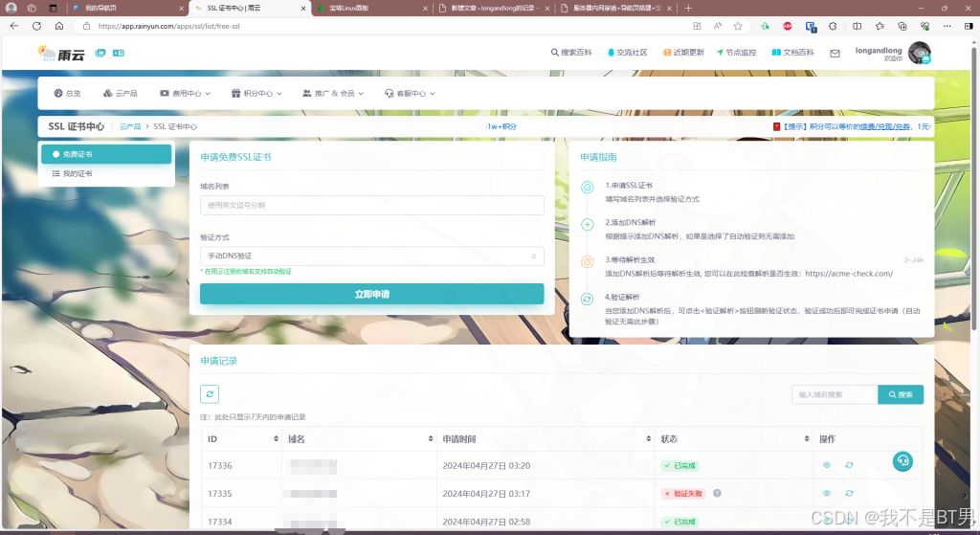This screenshot has height=535, width=980.
Task: Open 云产品 in the navigation bar
Action: click(120, 93)
